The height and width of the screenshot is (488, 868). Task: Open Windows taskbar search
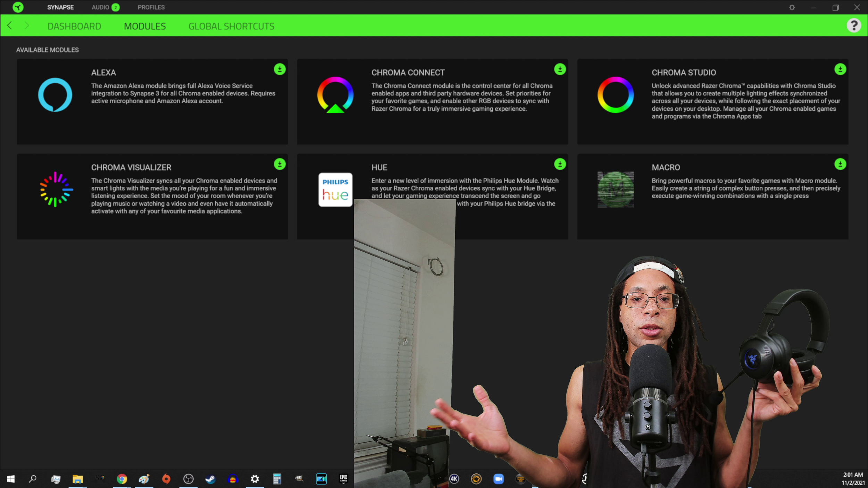pos(33,479)
